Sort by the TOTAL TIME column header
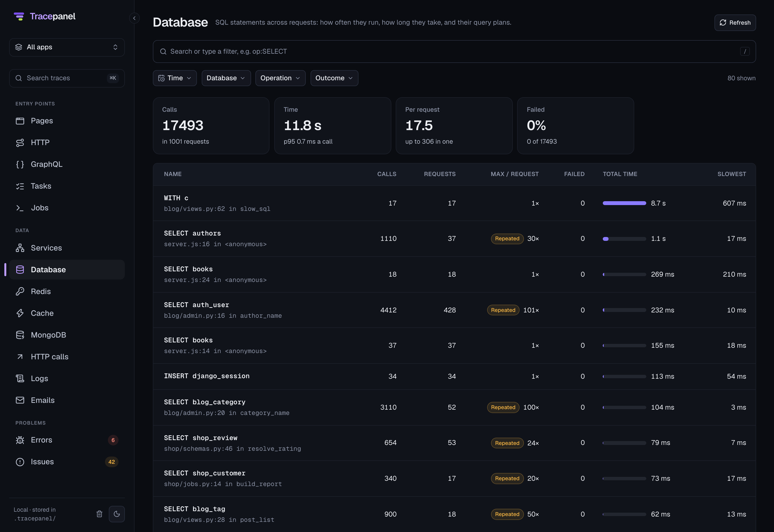774x532 pixels. 620,174
